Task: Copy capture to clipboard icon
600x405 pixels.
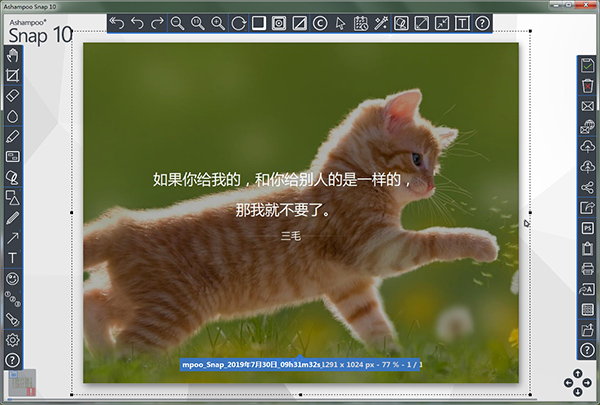Action: [x=587, y=248]
